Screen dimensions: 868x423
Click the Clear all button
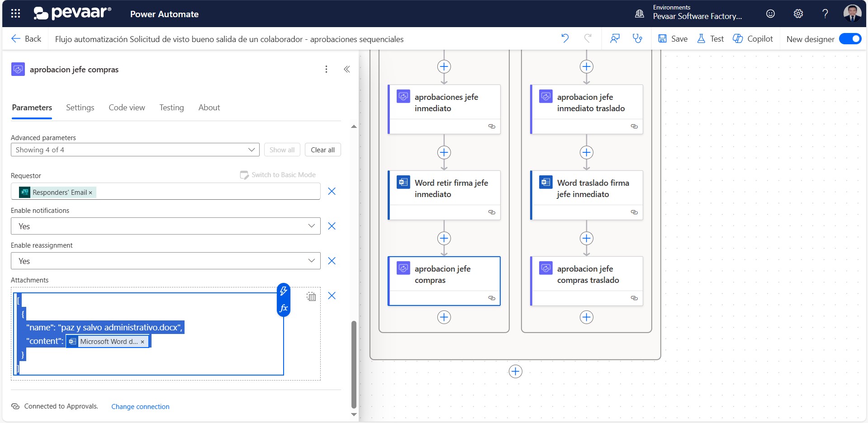[323, 150]
